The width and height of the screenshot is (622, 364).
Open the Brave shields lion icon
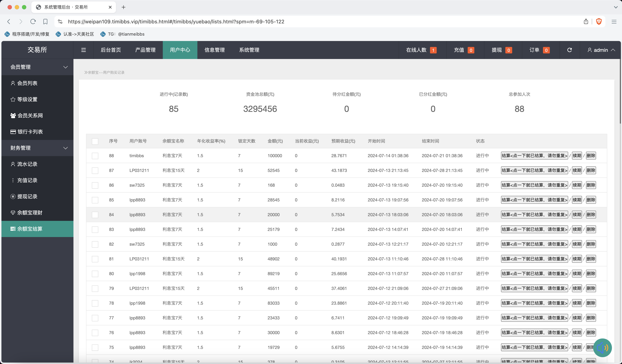point(599,22)
